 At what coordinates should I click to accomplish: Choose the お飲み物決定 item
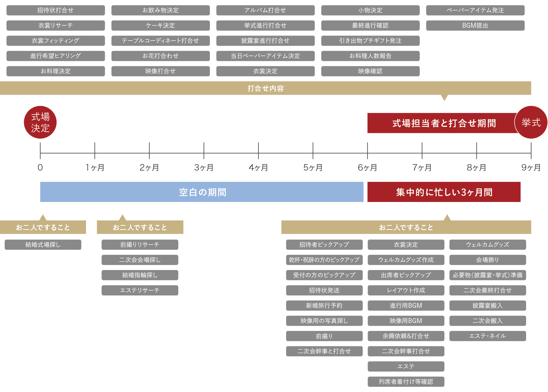161,10
